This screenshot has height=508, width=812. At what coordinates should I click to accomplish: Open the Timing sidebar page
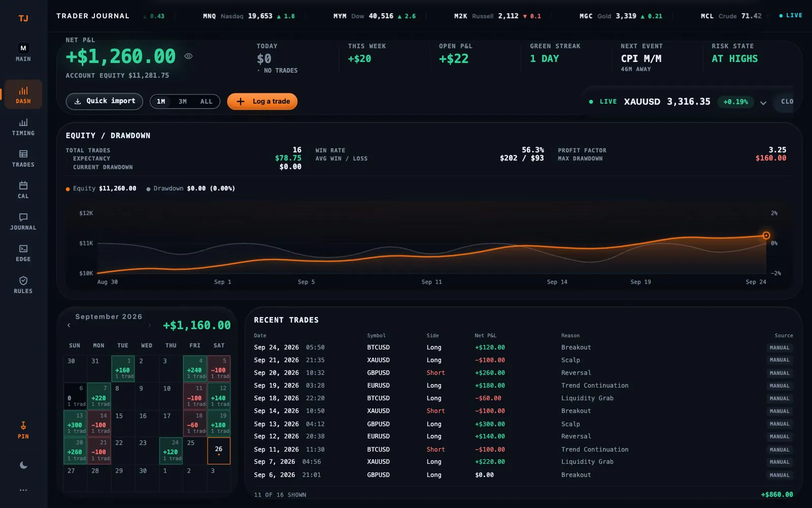click(x=23, y=126)
